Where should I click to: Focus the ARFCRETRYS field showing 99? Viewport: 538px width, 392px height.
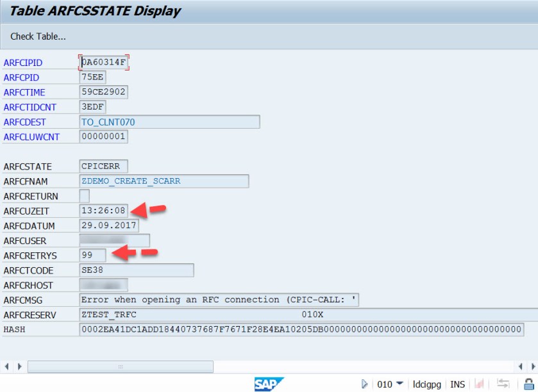(92, 256)
